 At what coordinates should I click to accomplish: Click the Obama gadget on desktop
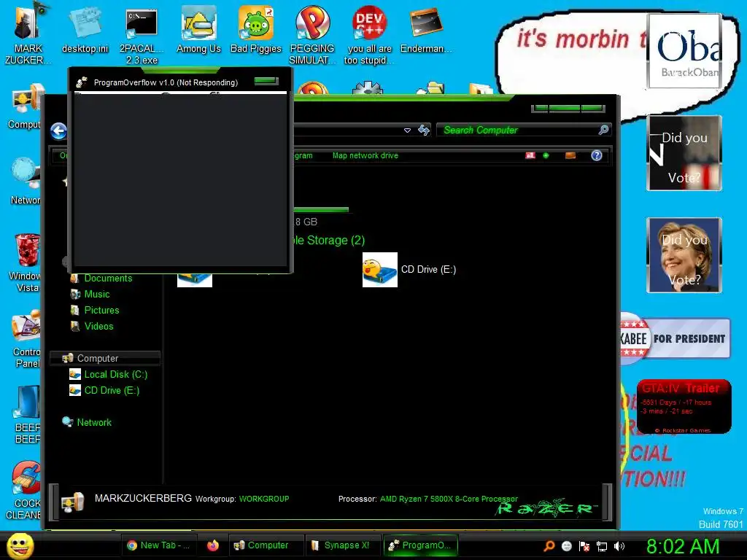[684, 51]
